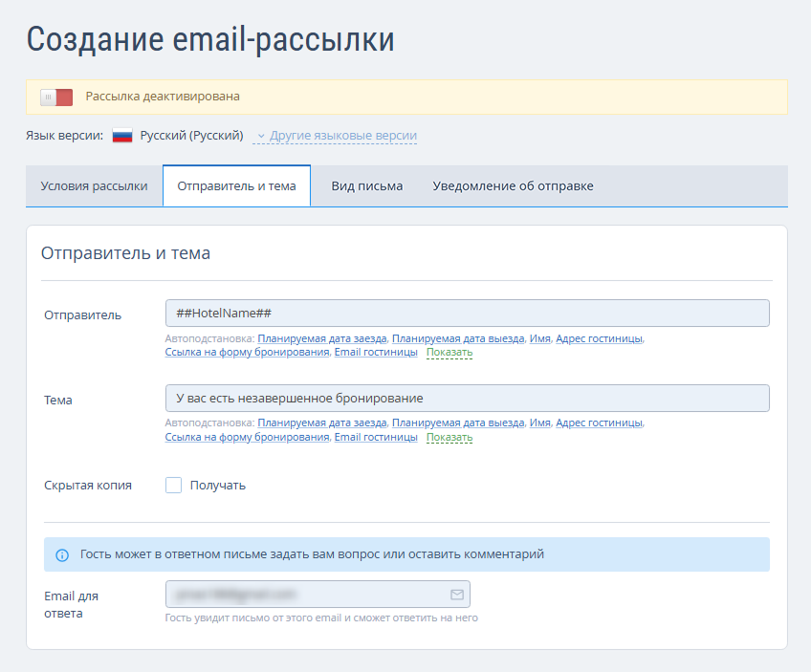Click the envelope icon in reply email field
The image size is (811, 672).
click(457, 595)
